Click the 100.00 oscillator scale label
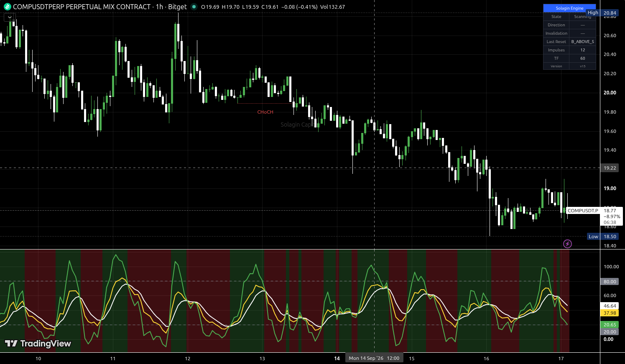Screen dimensions: 625x364 (x=611, y=267)
